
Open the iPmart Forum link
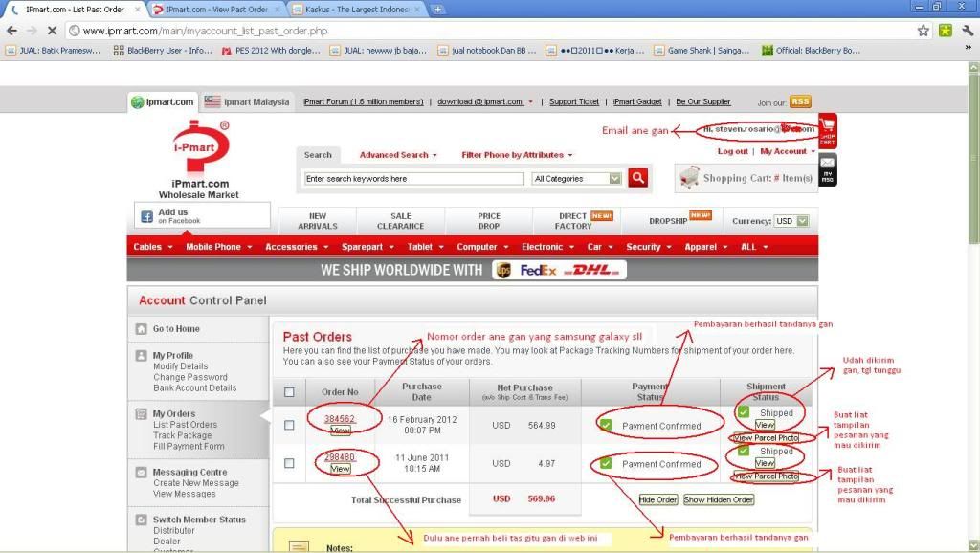click(x=363, y=101)
